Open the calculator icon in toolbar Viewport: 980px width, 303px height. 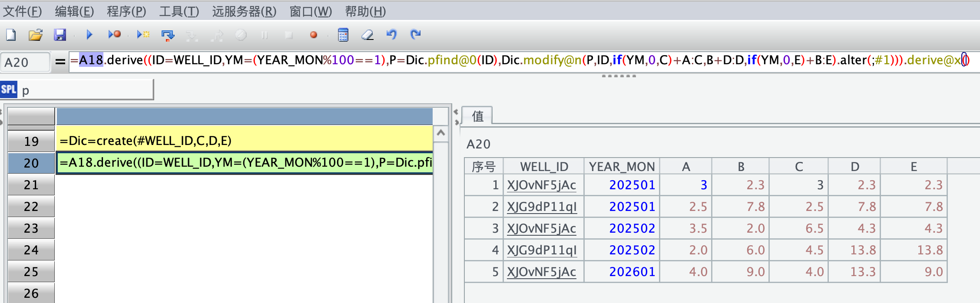(x=343, y=35)
